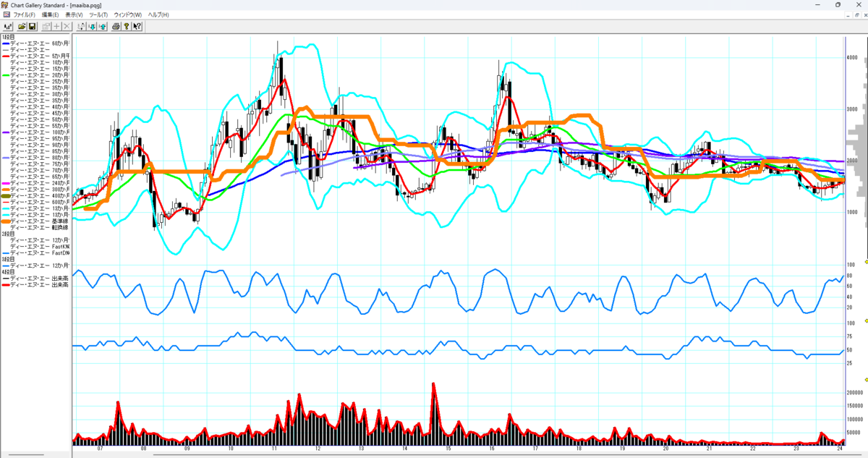Select the 95か月 legend row
Image resolution: width=868 pixels, height=458 pixels.
click(40, 139)
